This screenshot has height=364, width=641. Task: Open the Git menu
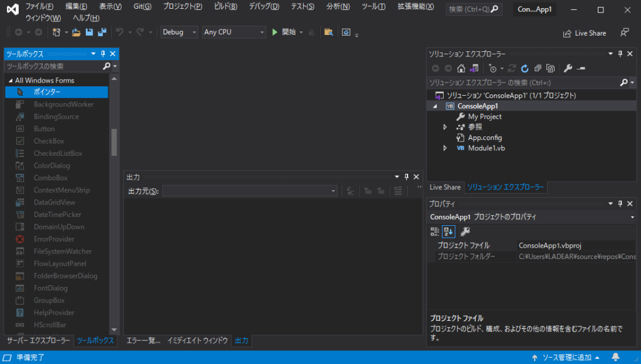[x=141, y=6]
